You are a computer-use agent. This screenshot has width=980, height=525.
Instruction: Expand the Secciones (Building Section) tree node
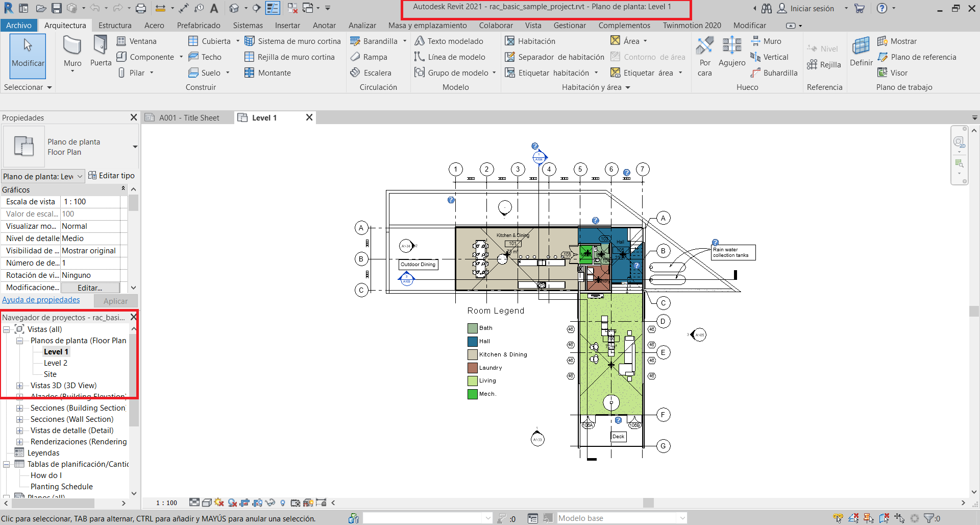[20, 408]
